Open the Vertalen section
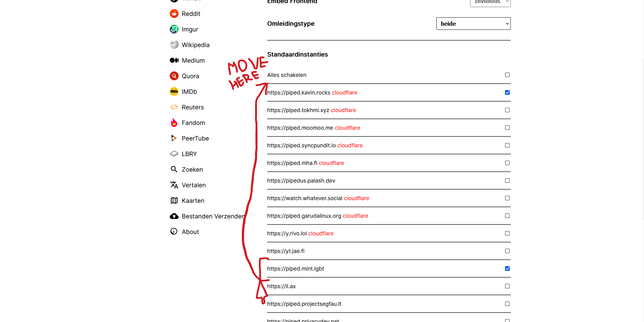The image size is (644, 322). coord(193,185)
